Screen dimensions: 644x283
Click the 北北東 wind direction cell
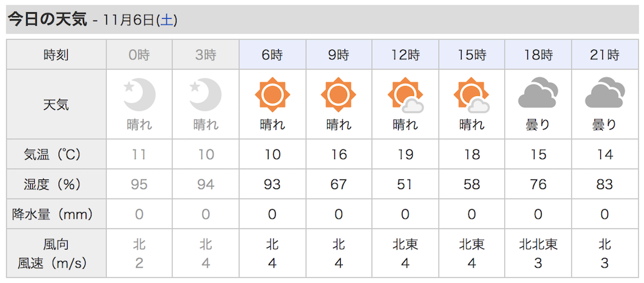coord(538,245)
